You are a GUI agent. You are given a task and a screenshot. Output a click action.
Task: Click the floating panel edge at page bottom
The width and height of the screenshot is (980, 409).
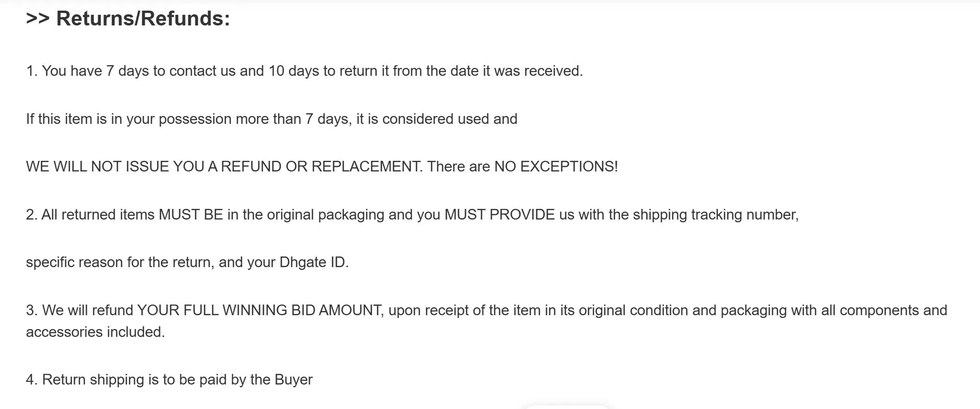click(567, 407)
